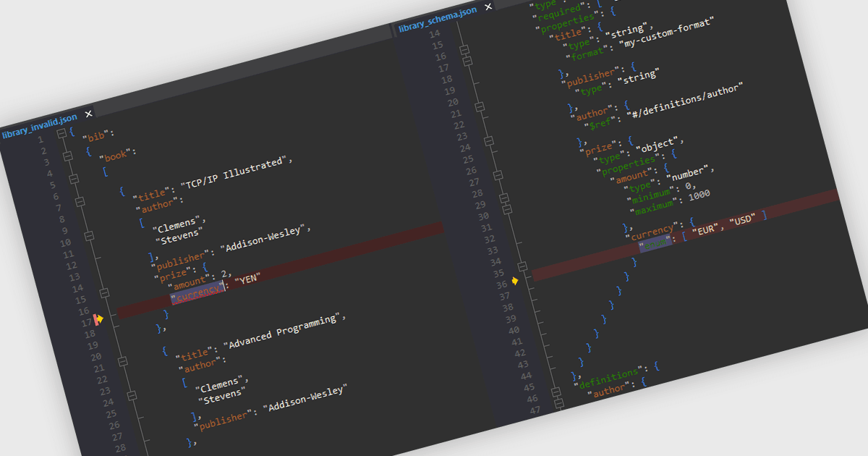Close the library_invalid.json tab
The height and width of the screenshot is (456, 868).
click(x=88, y=114)
